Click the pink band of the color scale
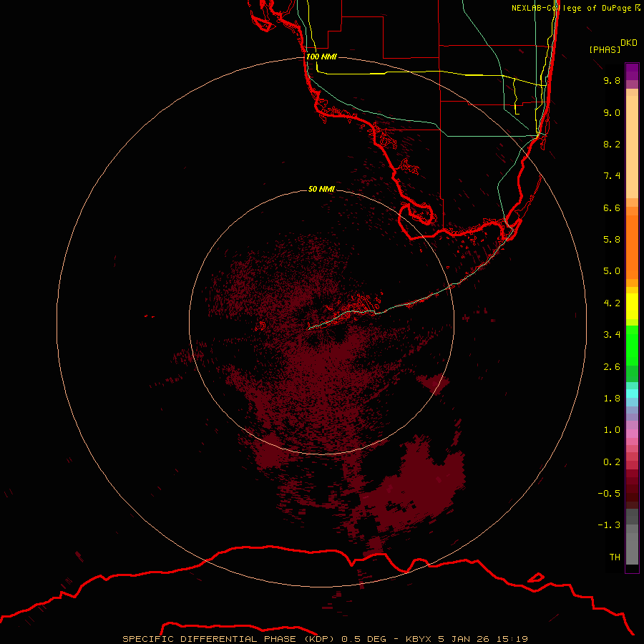Screen dimensions: 644x644 pos(632,434)
